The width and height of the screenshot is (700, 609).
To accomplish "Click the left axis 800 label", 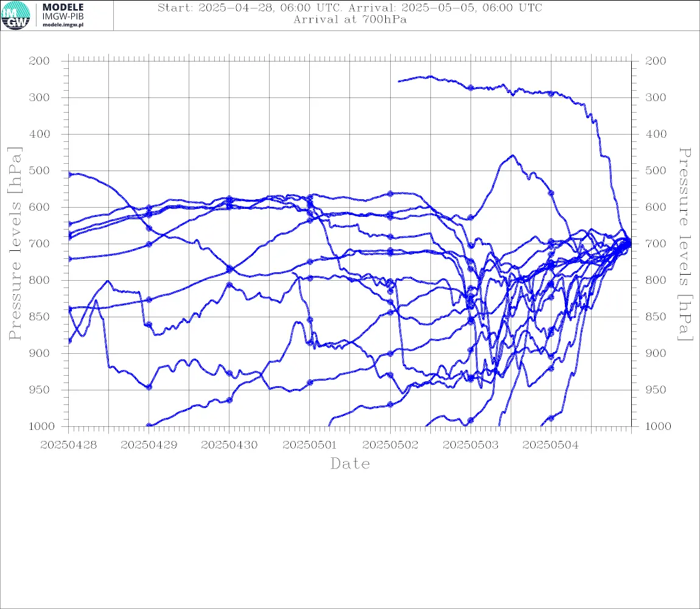I will 40,280.
